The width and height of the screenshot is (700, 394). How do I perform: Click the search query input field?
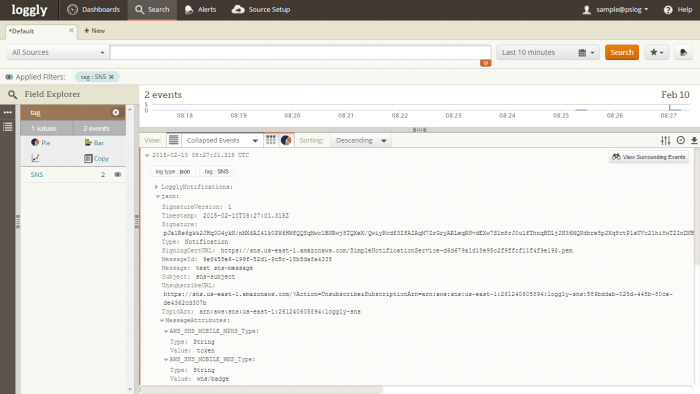[300, 52]
